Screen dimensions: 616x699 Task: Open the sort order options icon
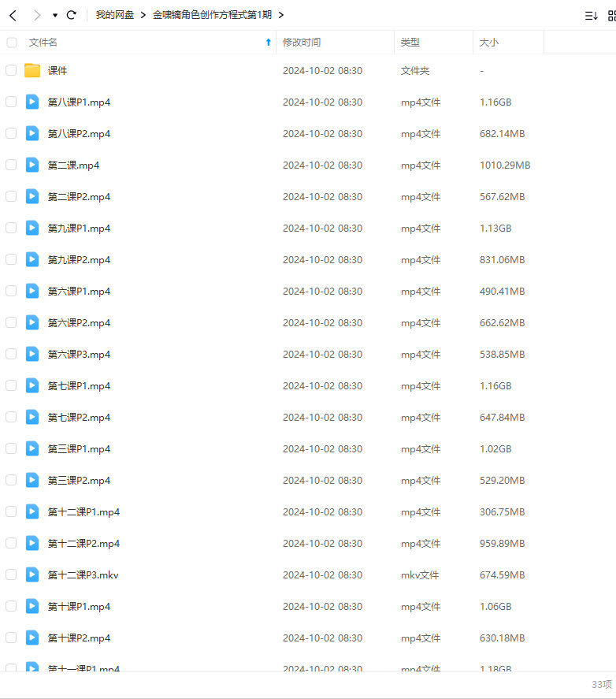(591, 15)
